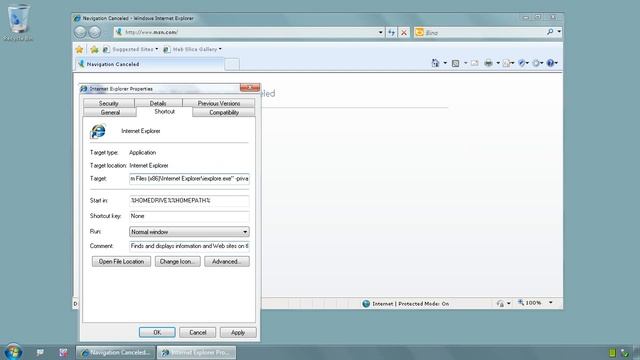Viewport: 640px width, 360px height.
Task: Click the Open File Location button
Action: tap(121, 262)
